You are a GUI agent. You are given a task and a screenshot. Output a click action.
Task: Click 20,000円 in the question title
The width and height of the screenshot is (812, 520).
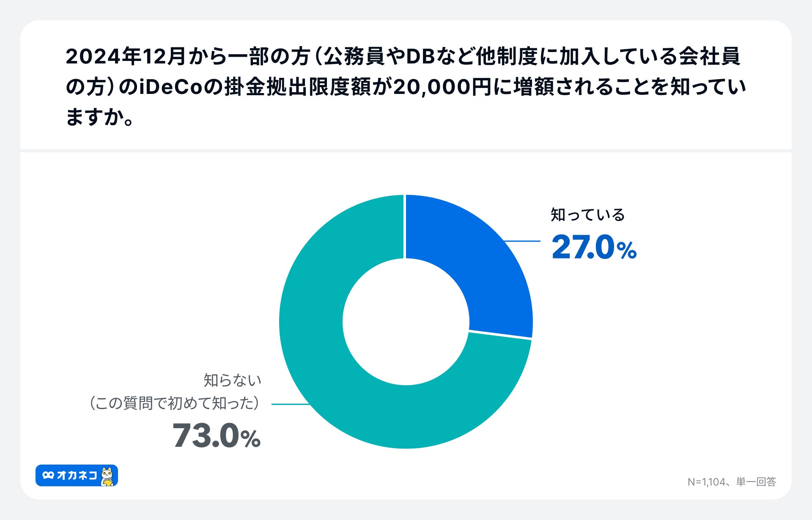pyautogui.click(x=442, y=87)
